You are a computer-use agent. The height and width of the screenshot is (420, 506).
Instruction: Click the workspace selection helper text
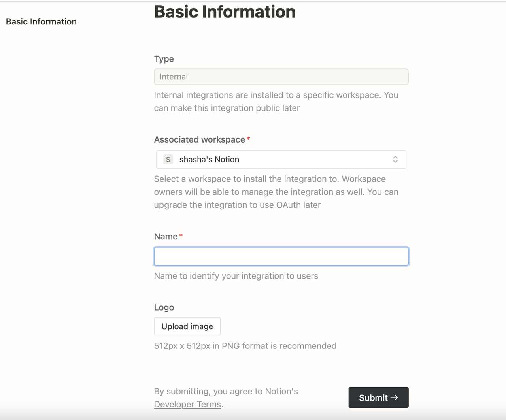(276, 192)
